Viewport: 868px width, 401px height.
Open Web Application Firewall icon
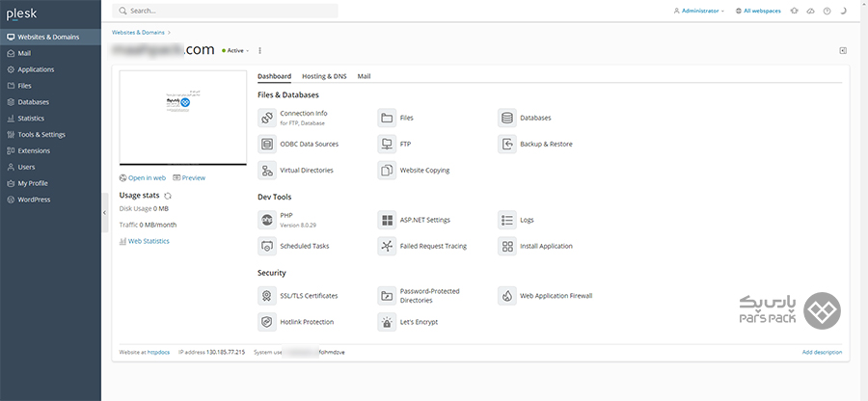click(507, 296)
